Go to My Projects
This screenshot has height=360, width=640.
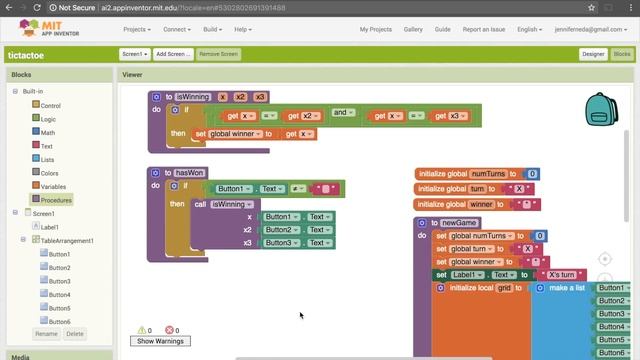tap(376, 29)
